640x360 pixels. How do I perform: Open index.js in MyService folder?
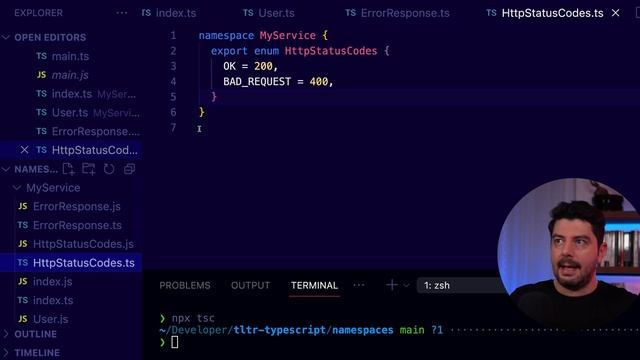coord(70,282)
